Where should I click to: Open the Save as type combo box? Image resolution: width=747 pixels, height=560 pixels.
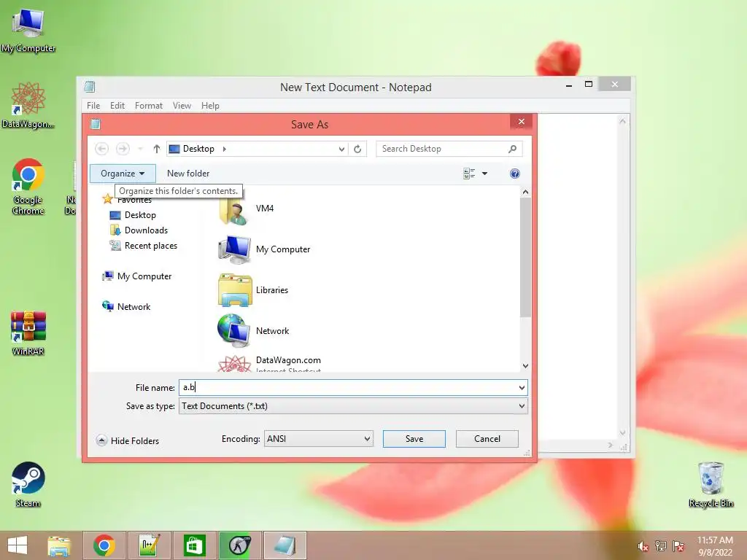pyautogui.click(x=353, y=406)
